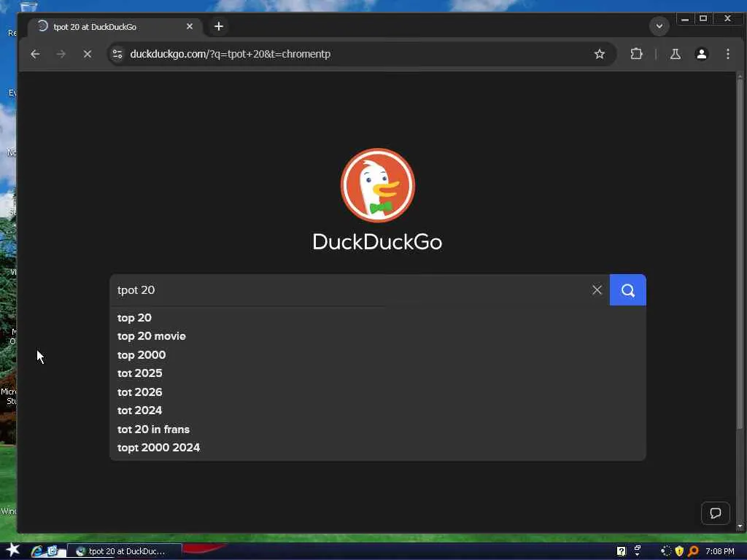
Task: Go back to the previous page
Action: 35,54
